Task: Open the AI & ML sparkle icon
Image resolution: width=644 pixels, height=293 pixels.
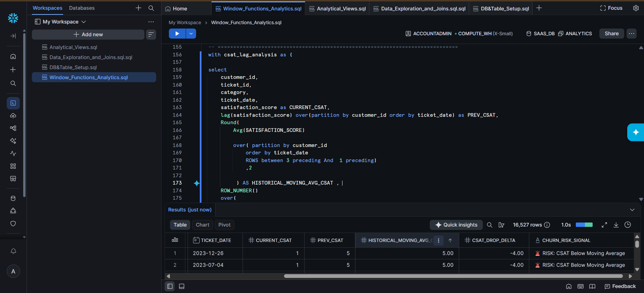Action: point(13,141)
